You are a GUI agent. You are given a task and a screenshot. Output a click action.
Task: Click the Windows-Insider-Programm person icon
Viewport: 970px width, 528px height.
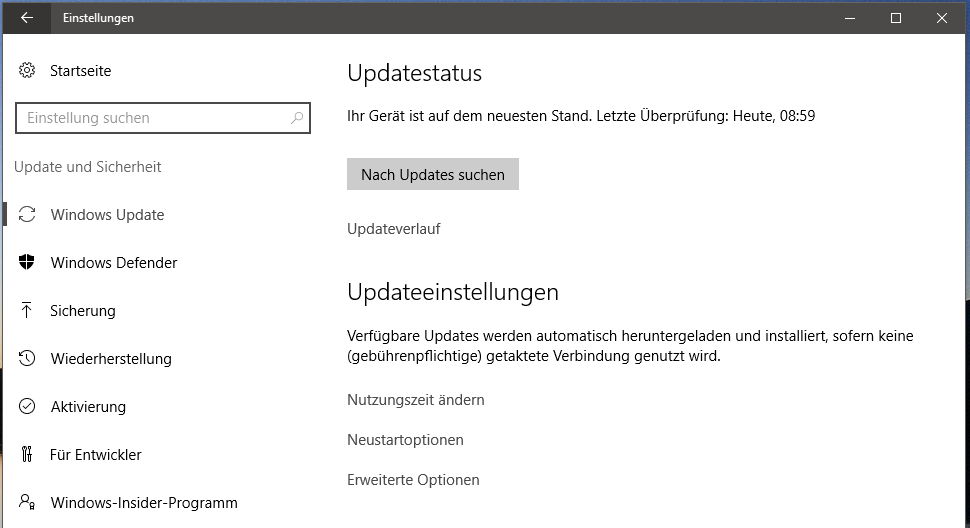pyautogui.click(x=27, y=502)
